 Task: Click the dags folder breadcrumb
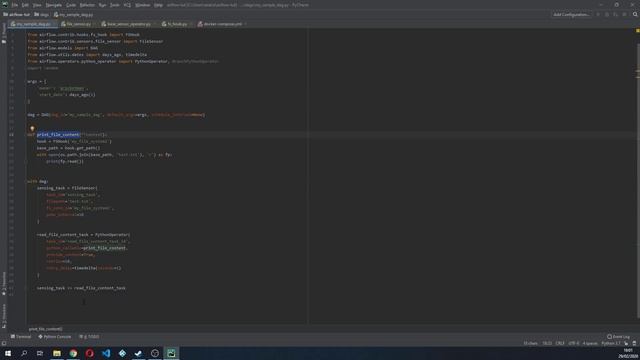(42, 15)
